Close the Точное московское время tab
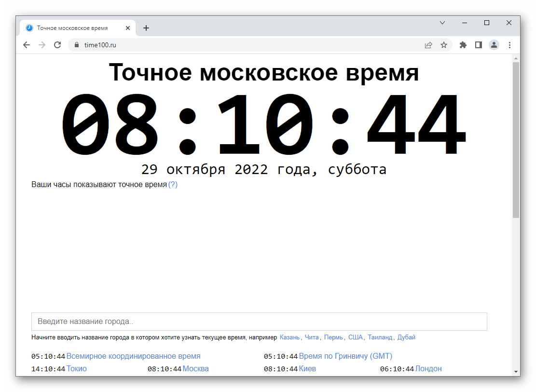The height and width of the screenshot is (392, 536). pyautogui.click(x=128, y=28)
